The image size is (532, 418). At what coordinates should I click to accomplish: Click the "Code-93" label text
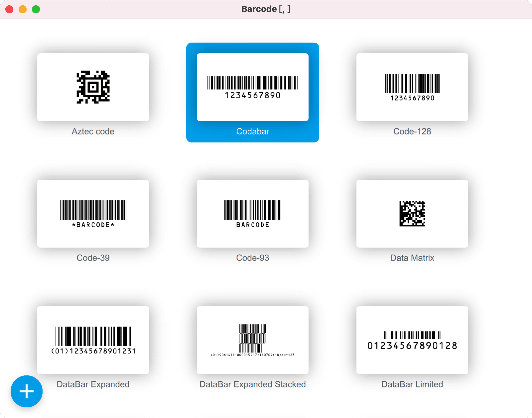coord(253,258)
